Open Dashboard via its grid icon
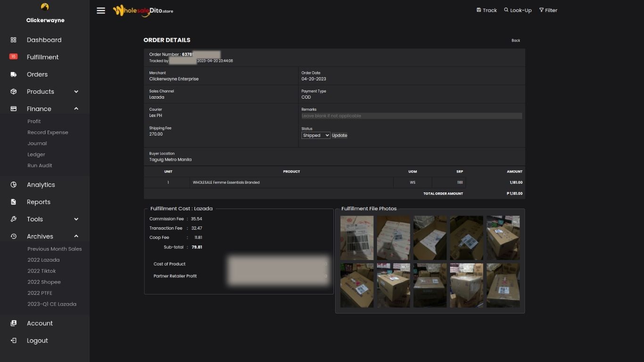 (13, 40)
